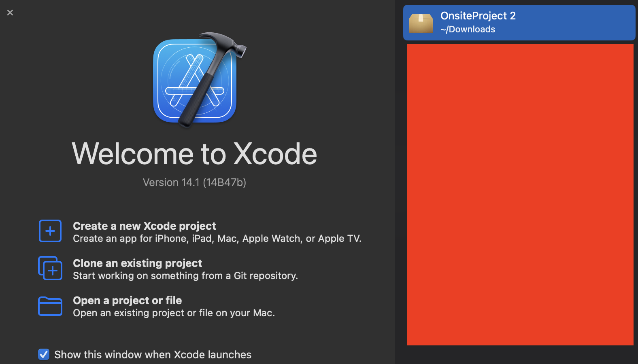Screen dimensions: 638x364
Task: Click the folder icon to open a project
Action: coord(50,306)
